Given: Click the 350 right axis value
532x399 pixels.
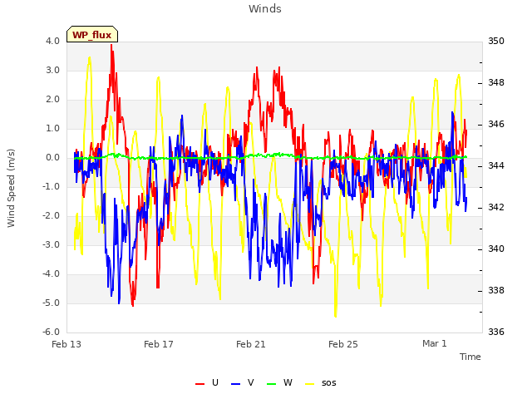Looking at the screenshot, I should [496, 41].
